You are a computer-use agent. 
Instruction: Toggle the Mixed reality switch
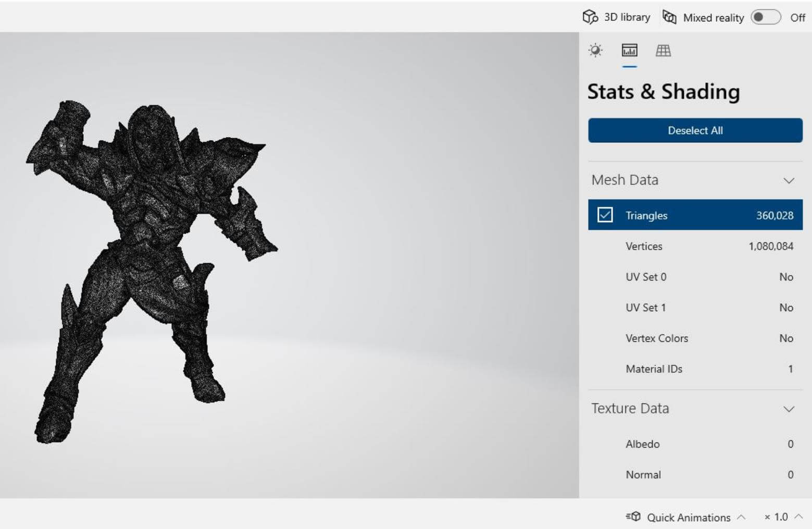(765, 17)
